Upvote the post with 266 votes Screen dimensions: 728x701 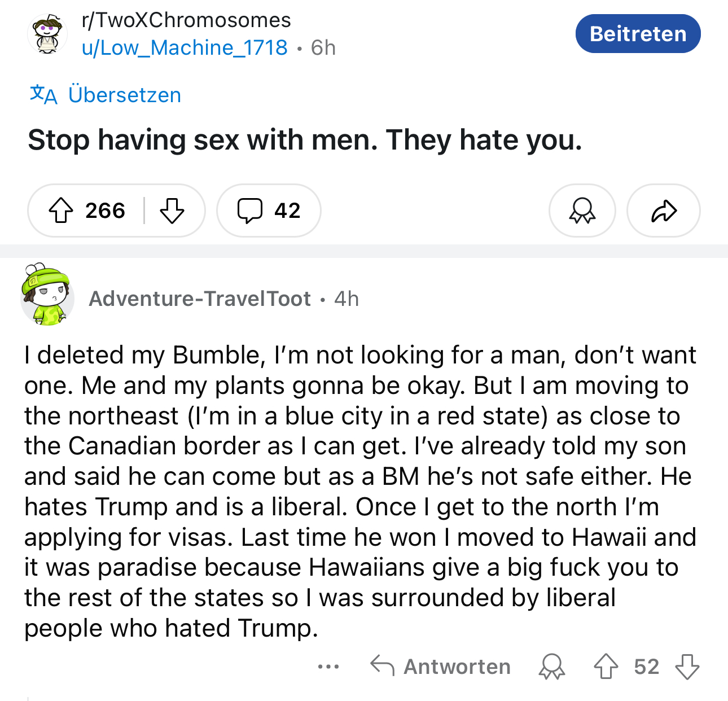click(x=61, y=211)
